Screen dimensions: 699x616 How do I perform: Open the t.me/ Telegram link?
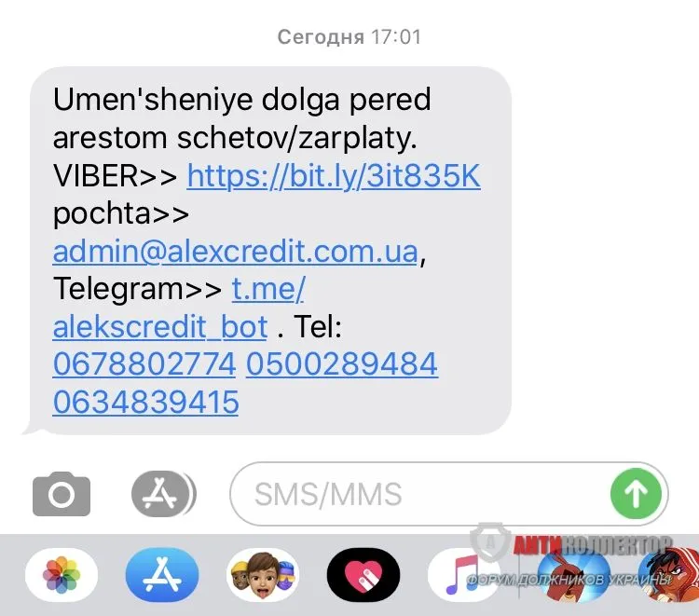[x=268, y=289]
